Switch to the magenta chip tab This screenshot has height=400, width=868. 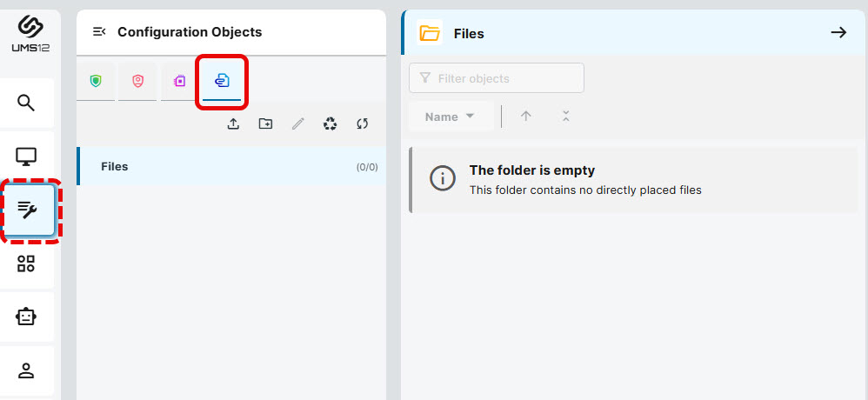[x=179, y=82]
